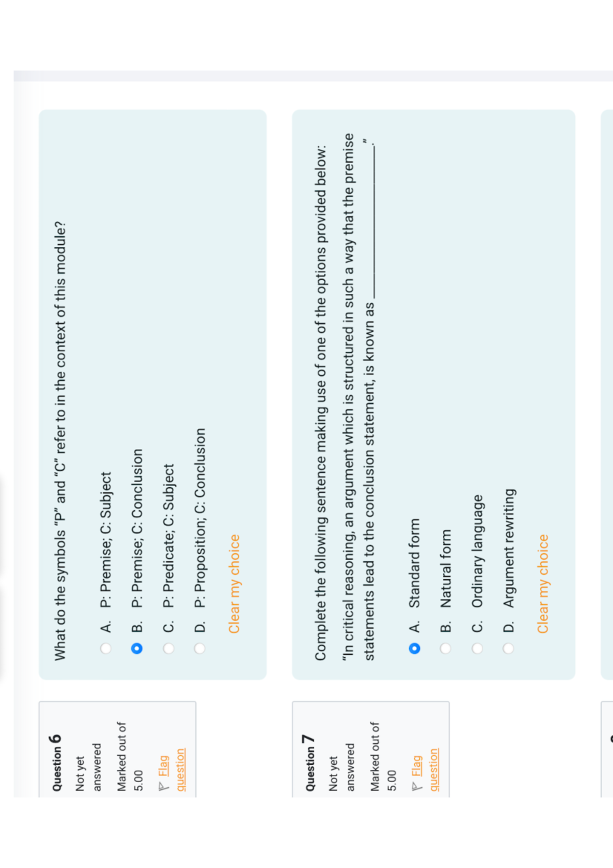This screenshot has width=613, height=868.
Task: Select the 'Standard form' radio button
Action: tap(414, 648)
